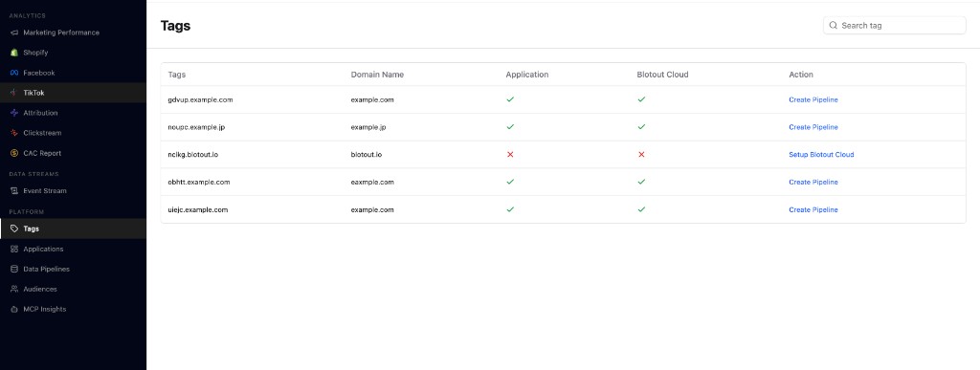The width and height of the screenshot is (980, 370).
Task: Go to Facebook analytics
Action: click(x=73, y=73)
